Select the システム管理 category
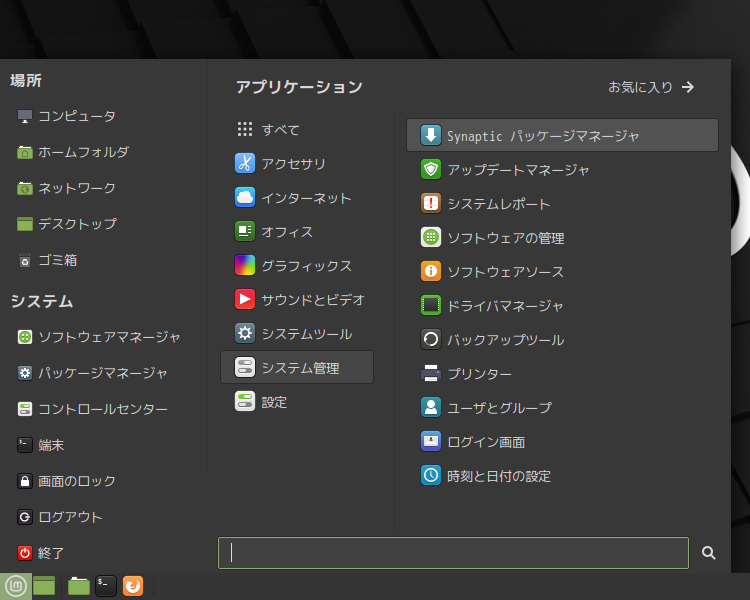 297,367
